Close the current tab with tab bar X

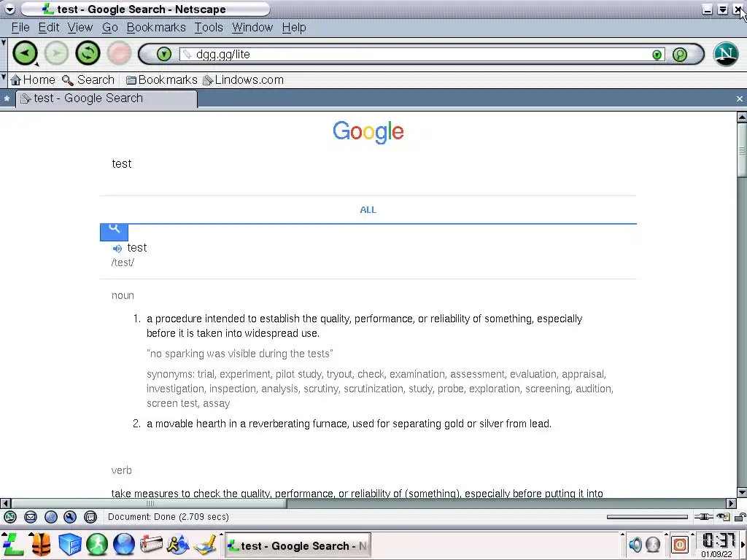[740, 98]
